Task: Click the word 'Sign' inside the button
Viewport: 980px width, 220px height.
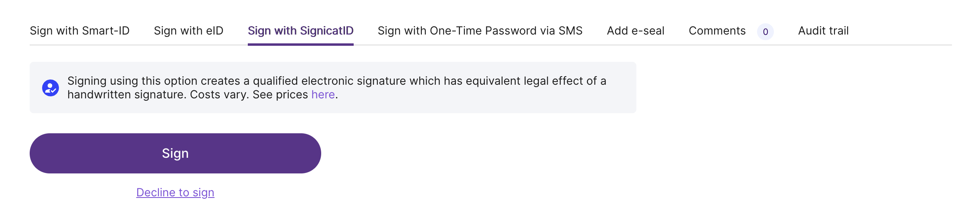Action: tap(175, 153)
